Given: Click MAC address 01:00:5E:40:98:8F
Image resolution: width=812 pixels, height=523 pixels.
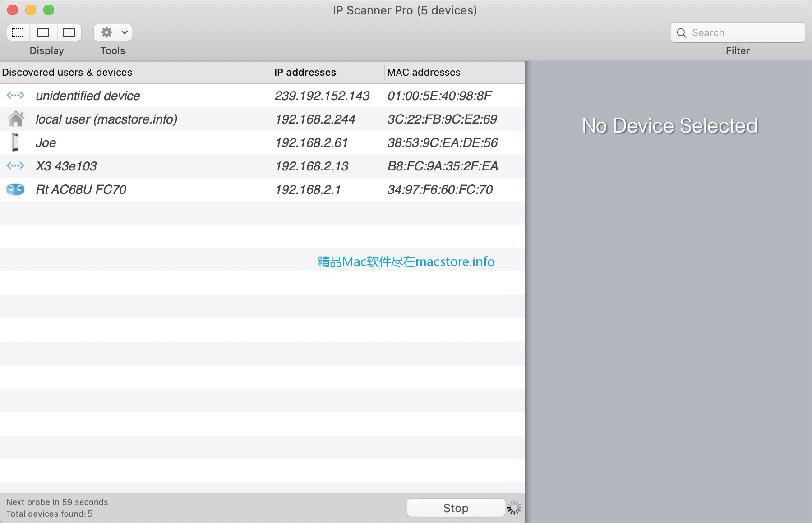Looking at the screenshot, I should coord(440,96).
